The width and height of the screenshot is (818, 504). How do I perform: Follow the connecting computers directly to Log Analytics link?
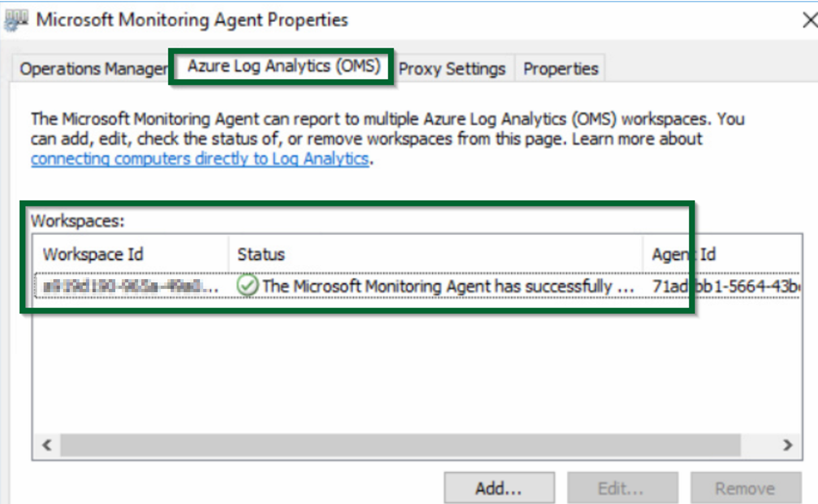click(x=200, y=159)
